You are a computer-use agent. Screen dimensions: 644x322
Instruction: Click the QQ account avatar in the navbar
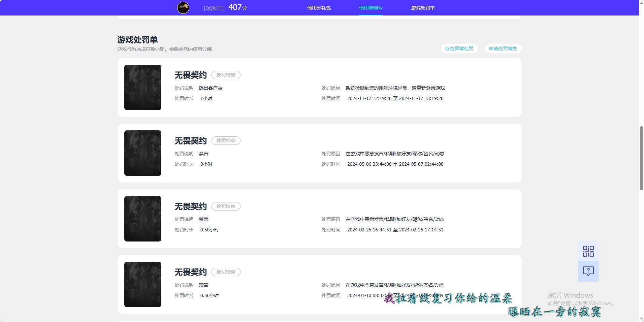pyautogui.click(x=183, y=7)
